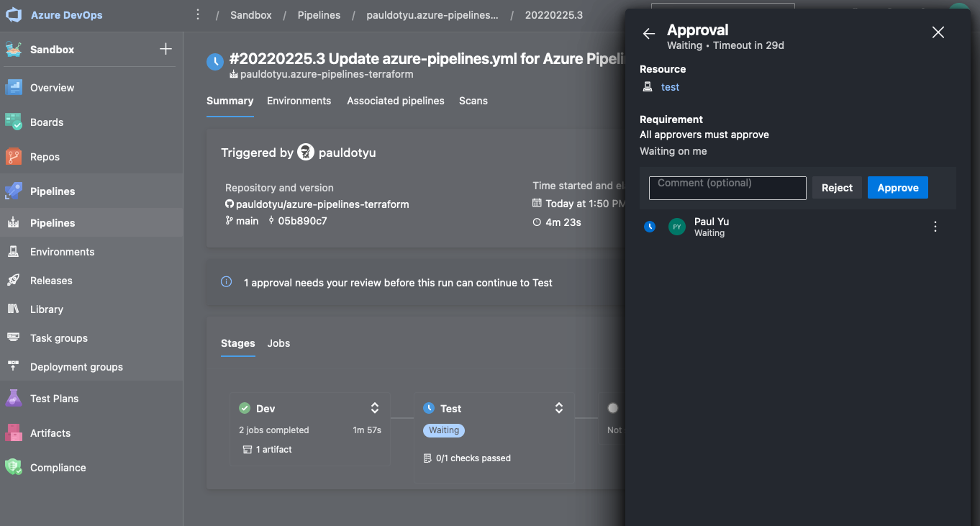
Task: Click the back arrow in Approval panel
Action: 648,34
